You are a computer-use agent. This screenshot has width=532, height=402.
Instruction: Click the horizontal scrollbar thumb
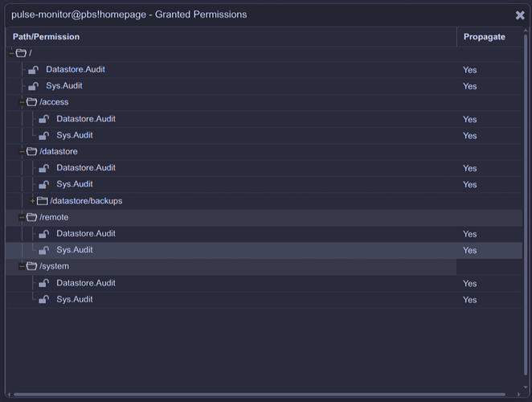pos(260,395)
